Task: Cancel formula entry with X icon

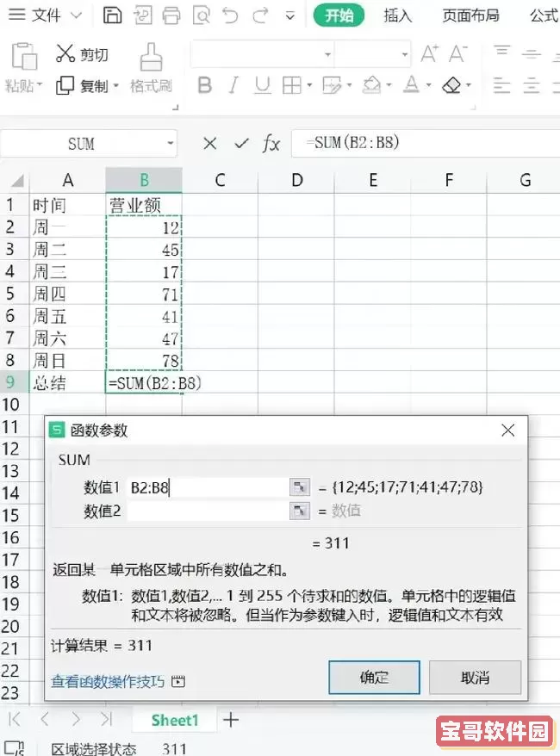Action: click(x=210, y=144)
